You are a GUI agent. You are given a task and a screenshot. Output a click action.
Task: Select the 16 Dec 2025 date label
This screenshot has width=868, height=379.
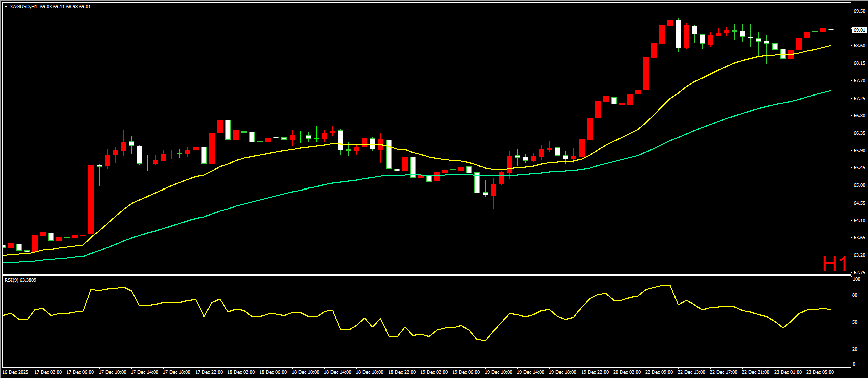point(16,372)
